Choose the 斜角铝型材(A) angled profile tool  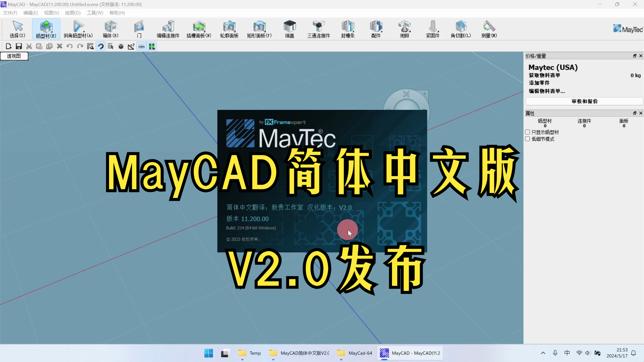78,29
